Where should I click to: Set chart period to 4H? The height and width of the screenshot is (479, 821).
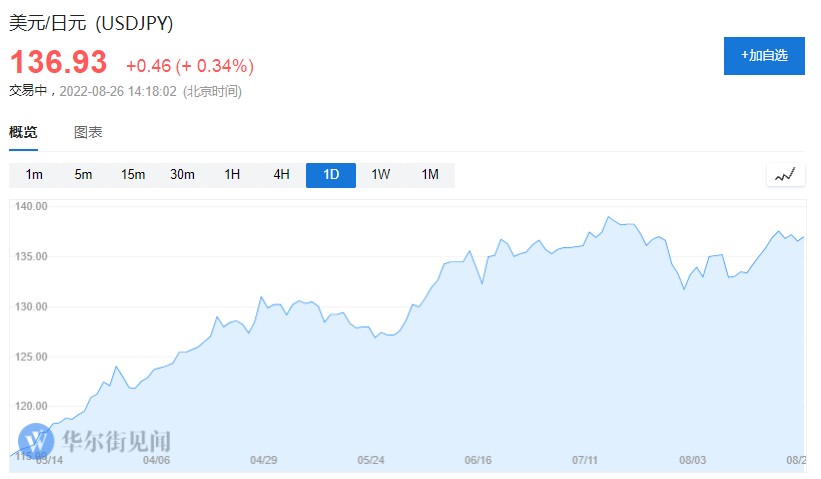(281, 175)
